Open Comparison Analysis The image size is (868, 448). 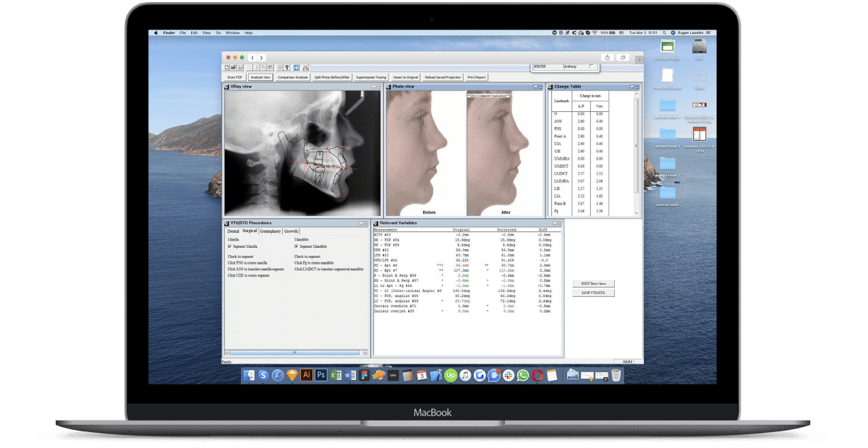[x=292, y=77]
